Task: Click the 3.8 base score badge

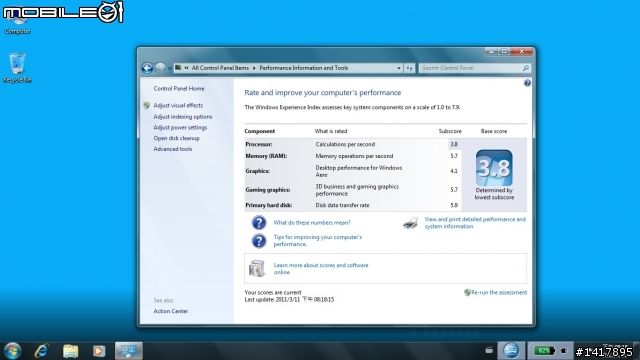Action: [494, 168]
